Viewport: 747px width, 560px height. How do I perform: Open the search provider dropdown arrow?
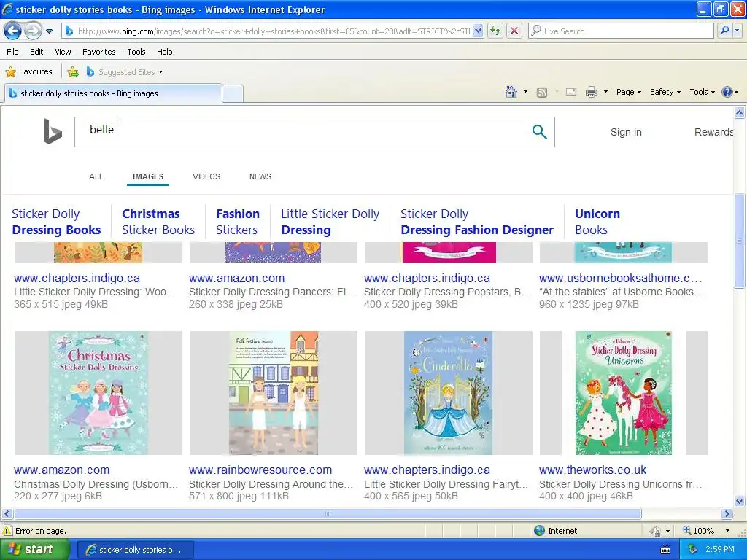[x=737, y=31]
